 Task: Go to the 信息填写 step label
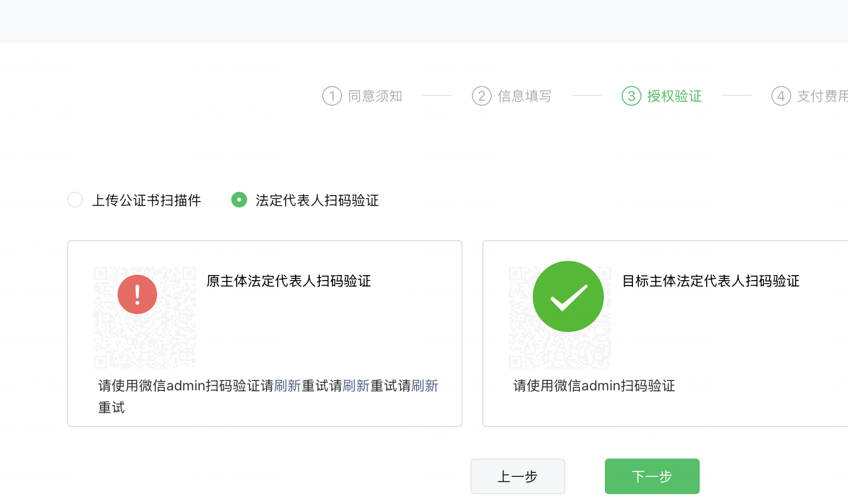click(x=525, y=96)
